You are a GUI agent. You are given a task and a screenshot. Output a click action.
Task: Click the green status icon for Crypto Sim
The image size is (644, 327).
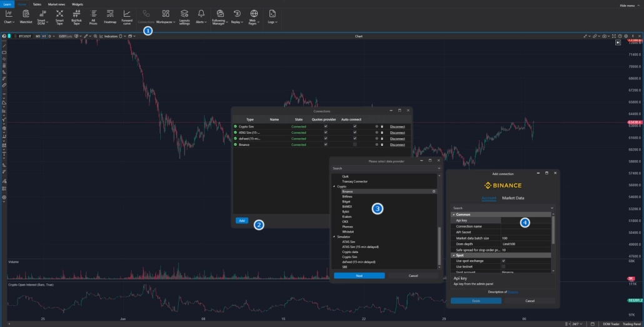235,126
